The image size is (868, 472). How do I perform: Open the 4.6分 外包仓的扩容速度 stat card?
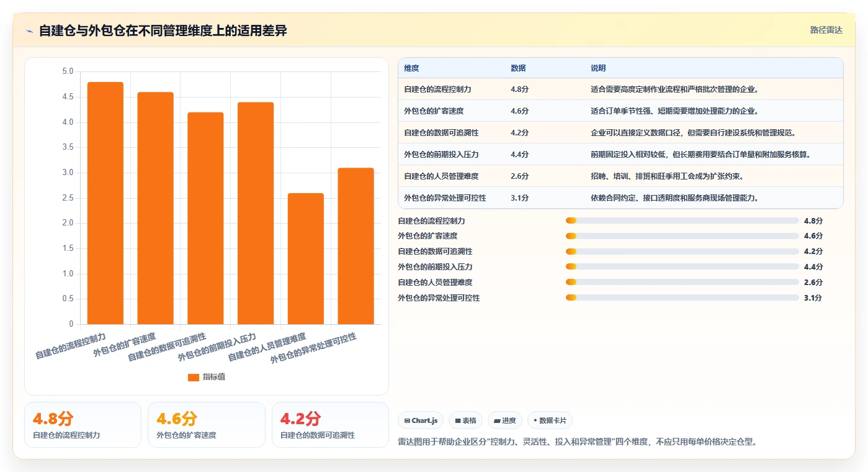pyautogui.click(x=207, y=425)
